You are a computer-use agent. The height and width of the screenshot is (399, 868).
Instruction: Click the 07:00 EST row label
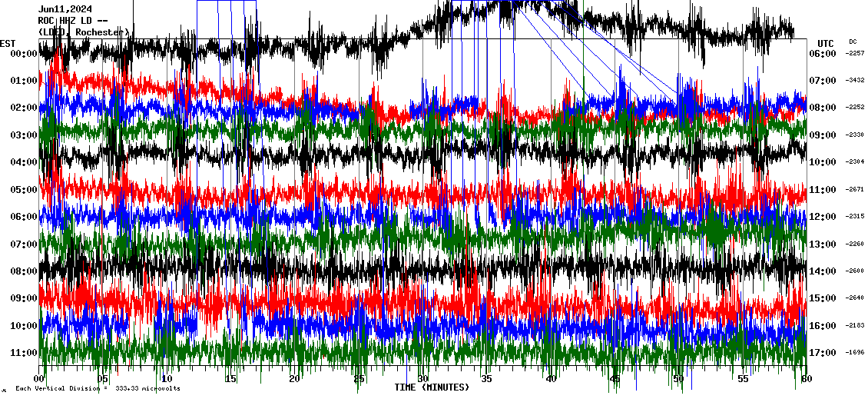click(x=23, y=244)
